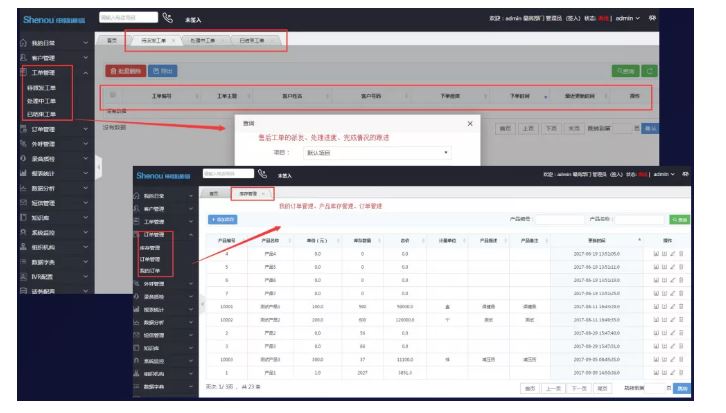Image resolution: width=726 pixels, height=413 pixels.
Task: Click the refresh icon button beside the search button
Action: [651, 71]
